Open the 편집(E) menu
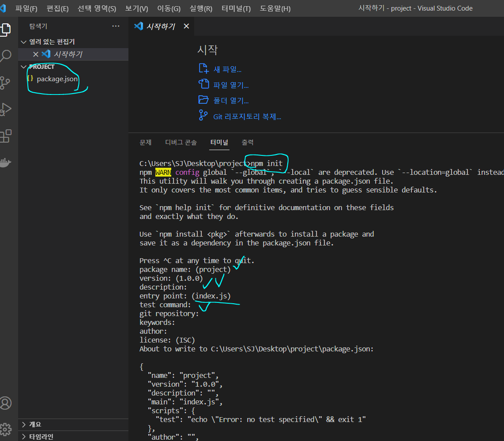504x441 pixels. pos(57,9)
